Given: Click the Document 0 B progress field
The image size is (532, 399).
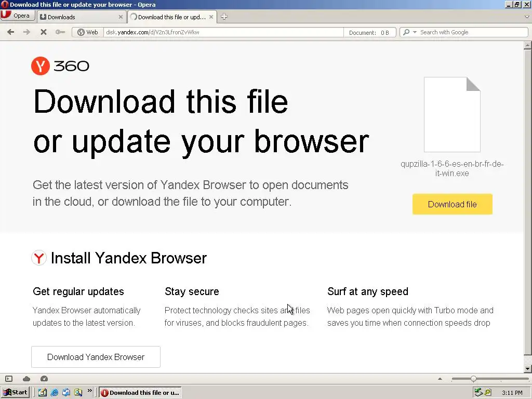Looking at the screenshot, I should pyautogui.click(x=369, y=33).
